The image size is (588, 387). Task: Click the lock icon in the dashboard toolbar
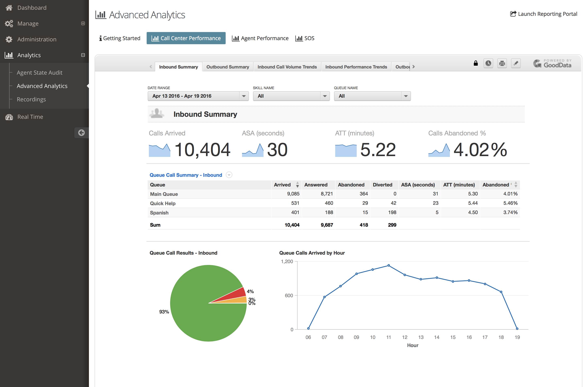475,63
